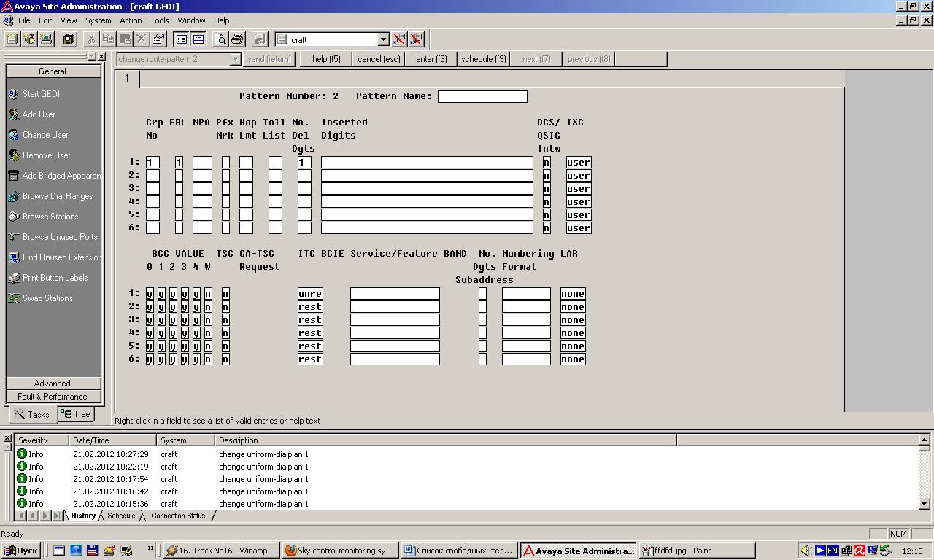Open the Browse Stations task
934x560 pixels.
pos(50,217)
